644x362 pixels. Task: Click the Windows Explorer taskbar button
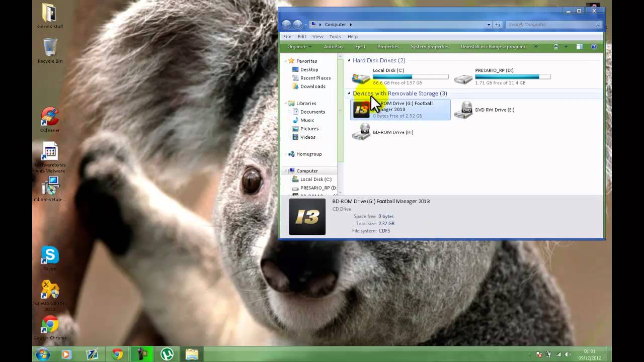192,354
